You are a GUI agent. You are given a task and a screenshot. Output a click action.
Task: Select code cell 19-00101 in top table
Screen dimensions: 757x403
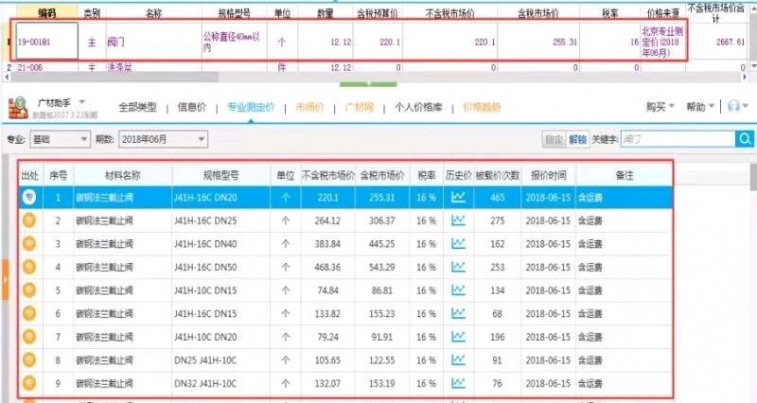pyautogui.click(x=47, y=42)
